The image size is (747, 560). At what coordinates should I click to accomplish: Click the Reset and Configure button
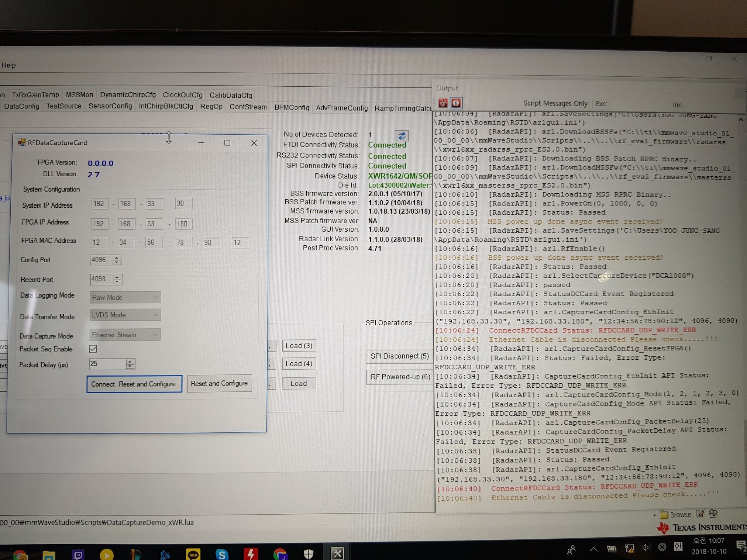[219, 383]
